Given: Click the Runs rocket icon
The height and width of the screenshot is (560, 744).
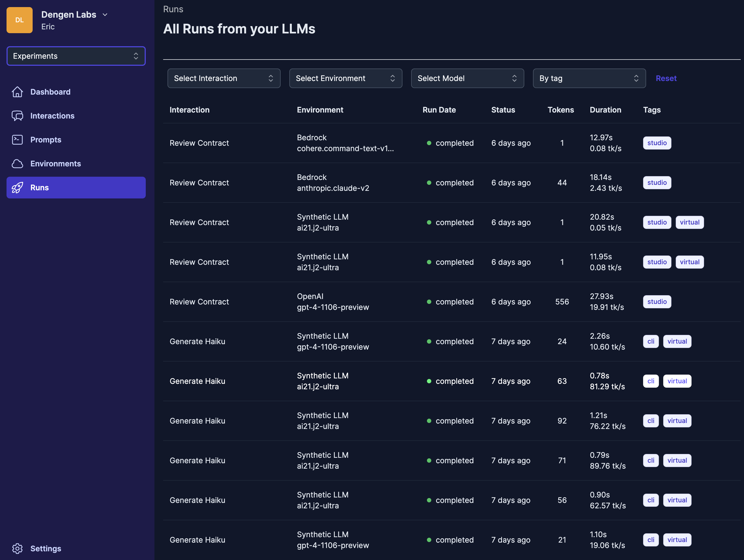Looking at the screenshot, I should click(17, 188).
